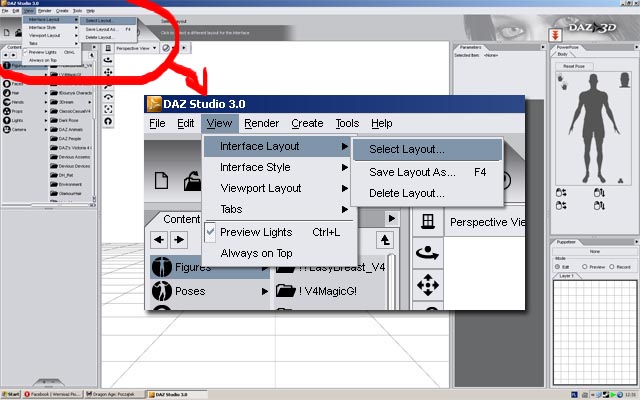This screenshot has width=640, height=400.
Task: Expand the Props category arrow in Content panel
Action: pos(46,111)
